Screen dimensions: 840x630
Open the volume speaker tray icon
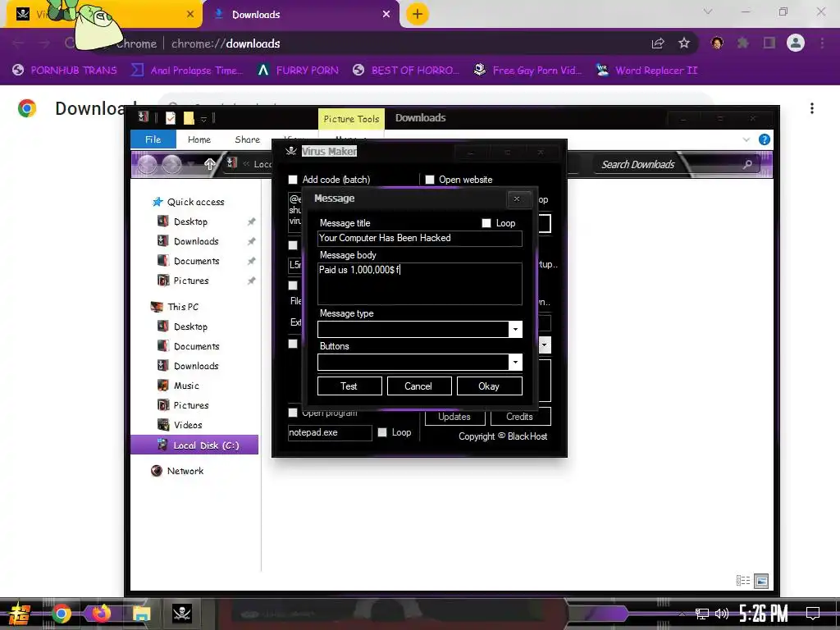(722, 614)
